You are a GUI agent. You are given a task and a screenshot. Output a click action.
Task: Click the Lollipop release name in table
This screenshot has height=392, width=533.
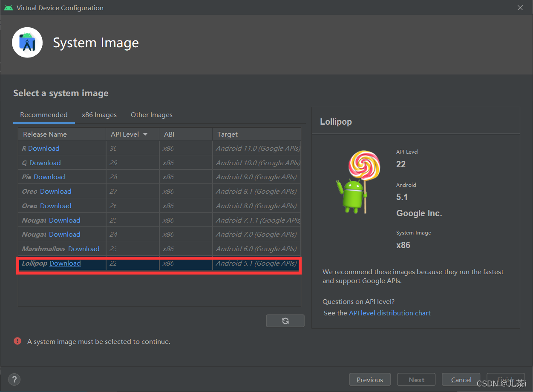tap(34, 263)
